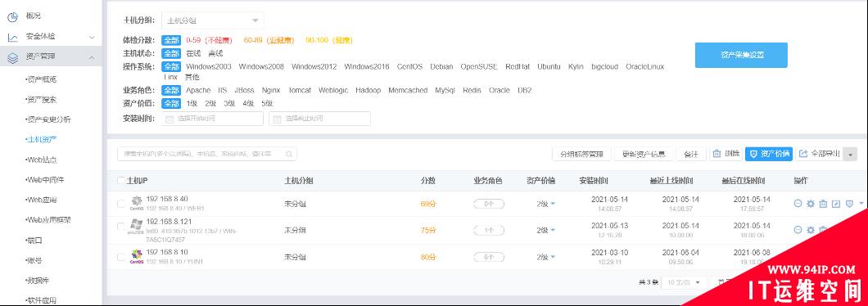Filter by score 90-100 (健康)
Viewport: 868px width, 306px height.
coord(329,40)
